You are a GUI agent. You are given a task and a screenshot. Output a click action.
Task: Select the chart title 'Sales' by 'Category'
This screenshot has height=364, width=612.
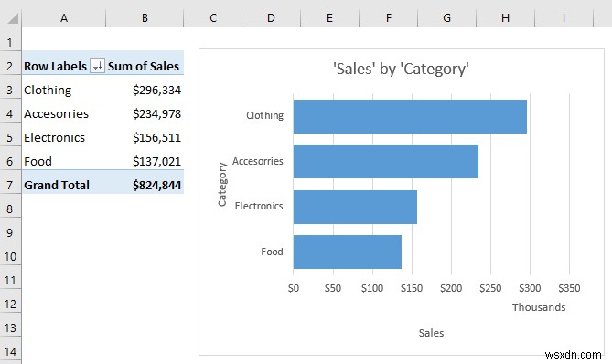click(x=401, y=69)
